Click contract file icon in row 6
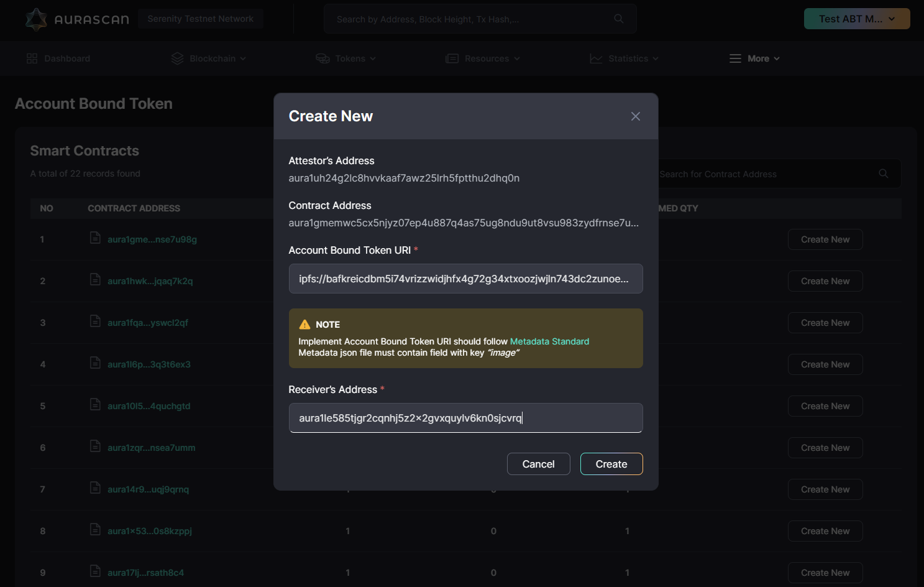The height and width of the screenshot is (587, 924). (x=95, y=446)
